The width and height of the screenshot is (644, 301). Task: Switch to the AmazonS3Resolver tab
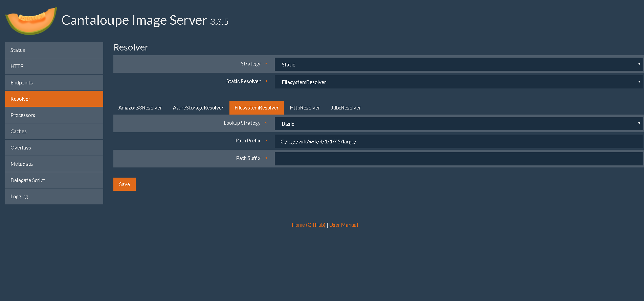[140, 108]
